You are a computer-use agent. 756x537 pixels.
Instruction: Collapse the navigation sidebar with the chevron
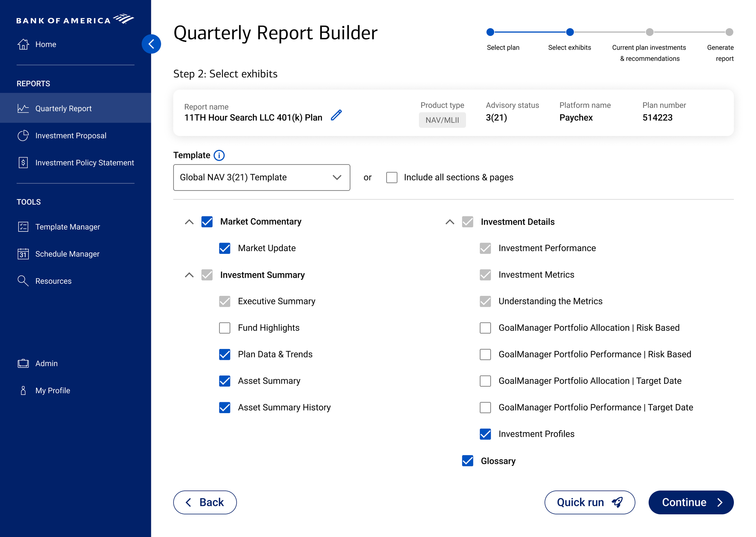click(x=152, y=44)
